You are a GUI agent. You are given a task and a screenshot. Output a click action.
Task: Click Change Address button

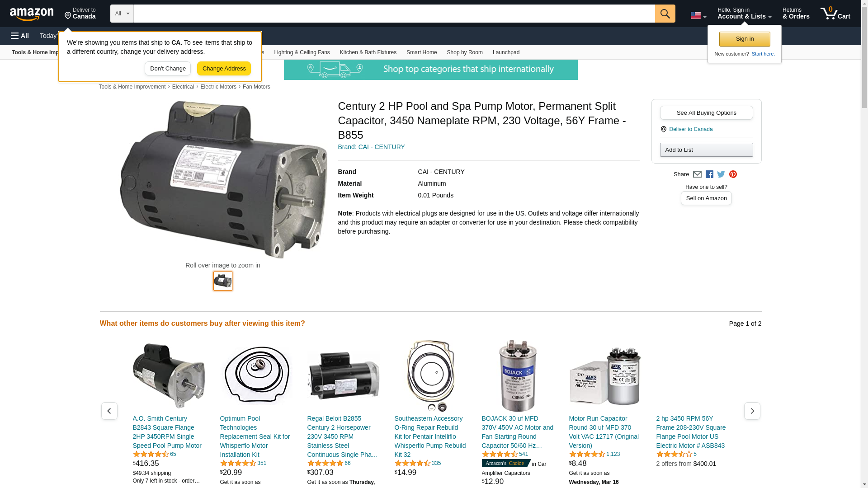click(224, 69)
